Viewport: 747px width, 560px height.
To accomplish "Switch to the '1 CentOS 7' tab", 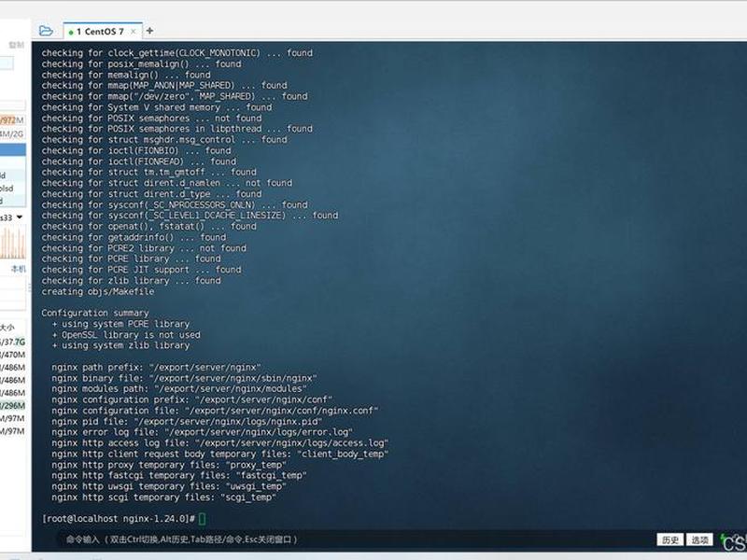I will click(x=100, y=32).
